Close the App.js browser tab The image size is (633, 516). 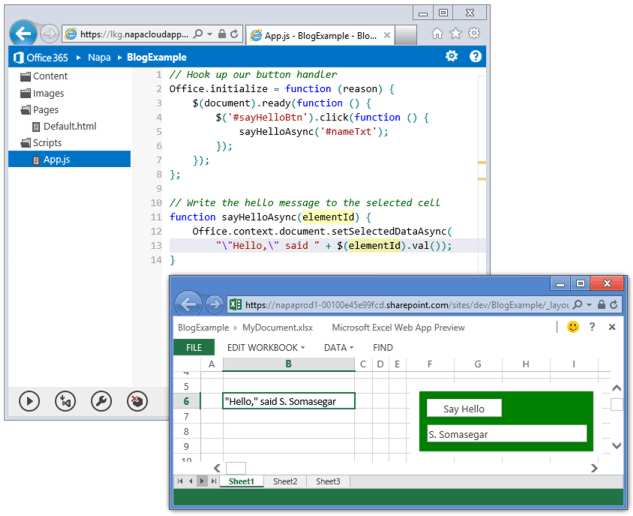point(387,36)
